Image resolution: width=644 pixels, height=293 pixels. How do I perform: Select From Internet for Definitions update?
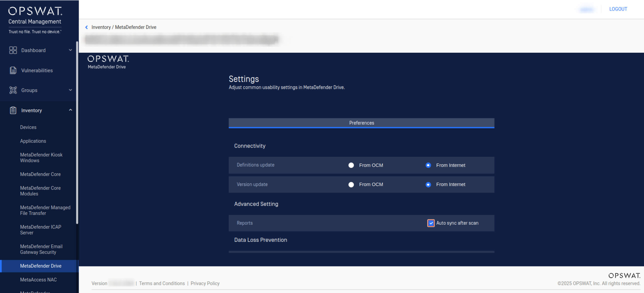coord(428,165)
